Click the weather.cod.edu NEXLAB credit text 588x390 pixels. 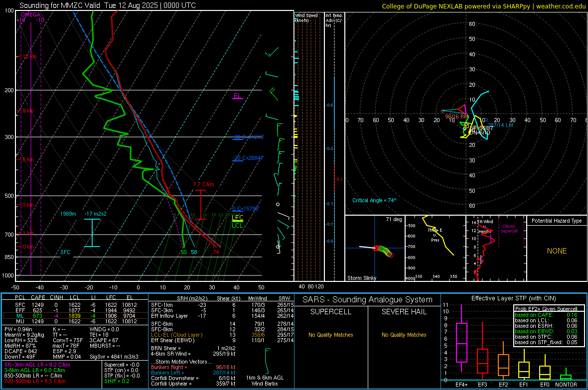point(484,6)
